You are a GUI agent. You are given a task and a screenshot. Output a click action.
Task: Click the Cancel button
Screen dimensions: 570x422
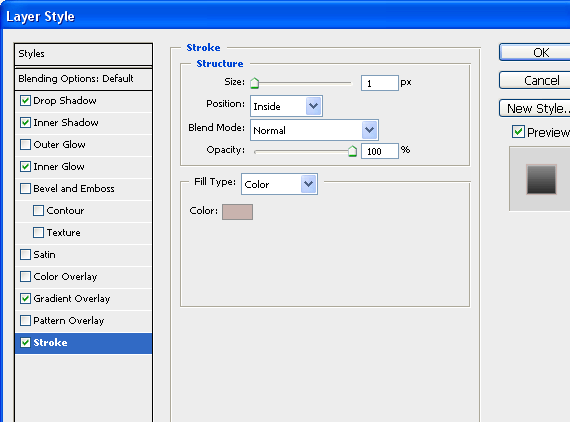click(535, 80)
